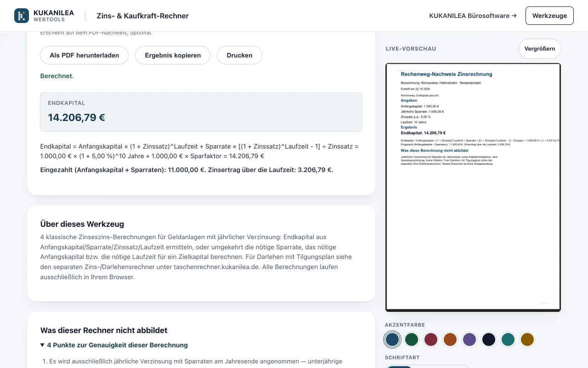Screen dimensions: 588x368
Task: Click the 'ENDKAPITAL' result label
Action: [x=67, y=103]
